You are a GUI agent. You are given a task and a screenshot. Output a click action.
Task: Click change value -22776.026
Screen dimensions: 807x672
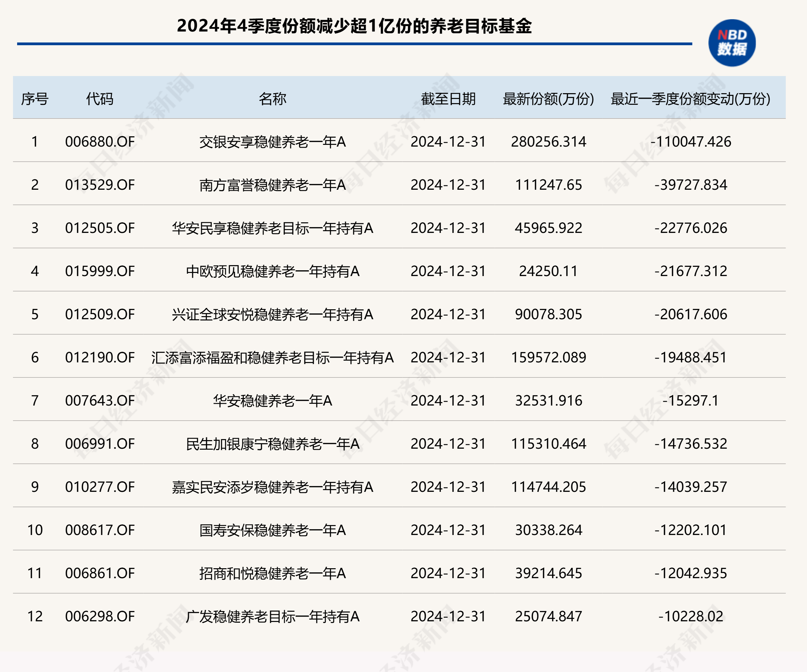tap(691, 228)
